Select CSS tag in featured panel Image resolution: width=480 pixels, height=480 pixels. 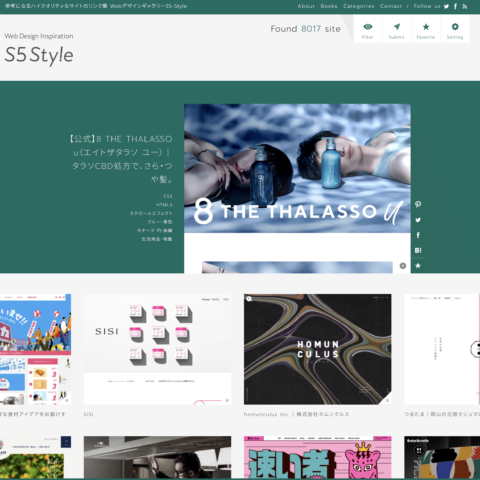[168, 196]
